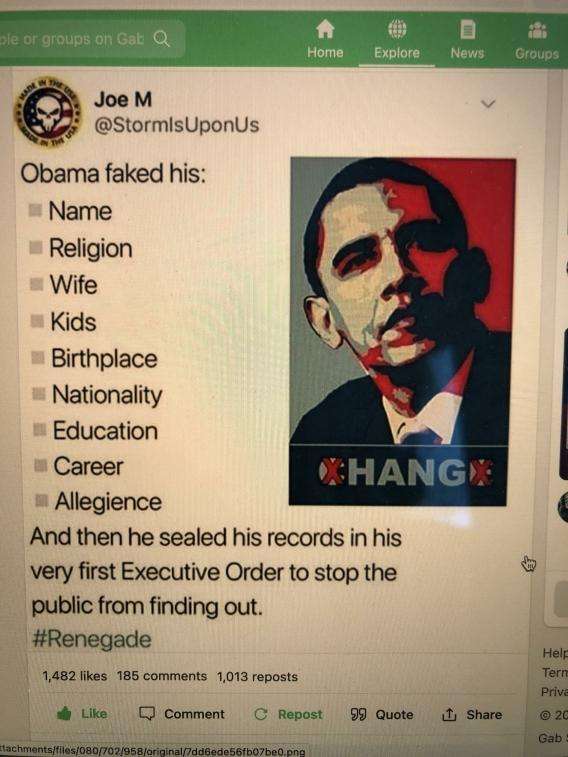Click the Joe M profile avatar
This screenshot has width=568, height=757.
click(x=48, y=112)
